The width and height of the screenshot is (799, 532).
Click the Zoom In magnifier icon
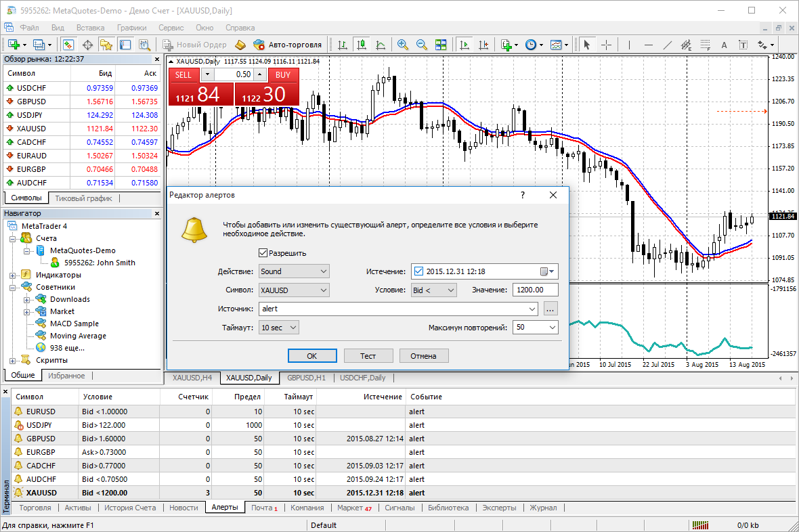pos(403,45)
